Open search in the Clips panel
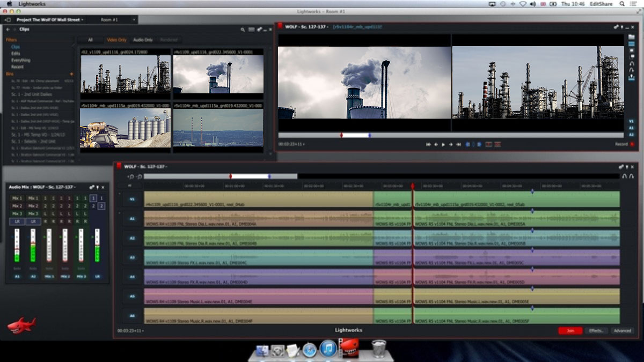This screenshot has width=644, height=362. (243, 29)
